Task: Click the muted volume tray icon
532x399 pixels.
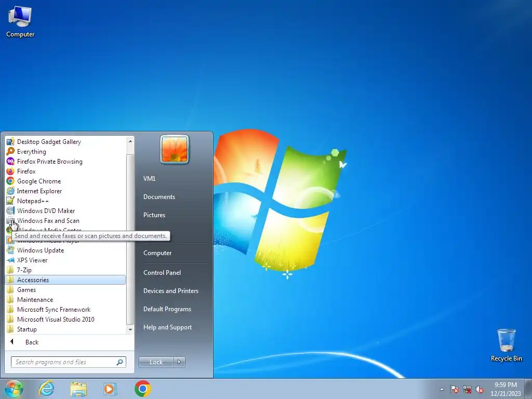Action: tap(480, 389)
